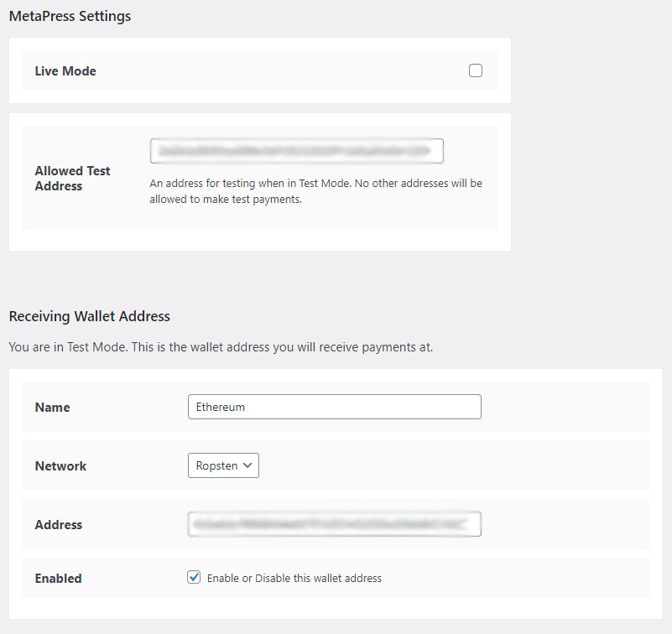Click the Name field showing Ethereum
672x634 pixels.
[x=334, y=407]
